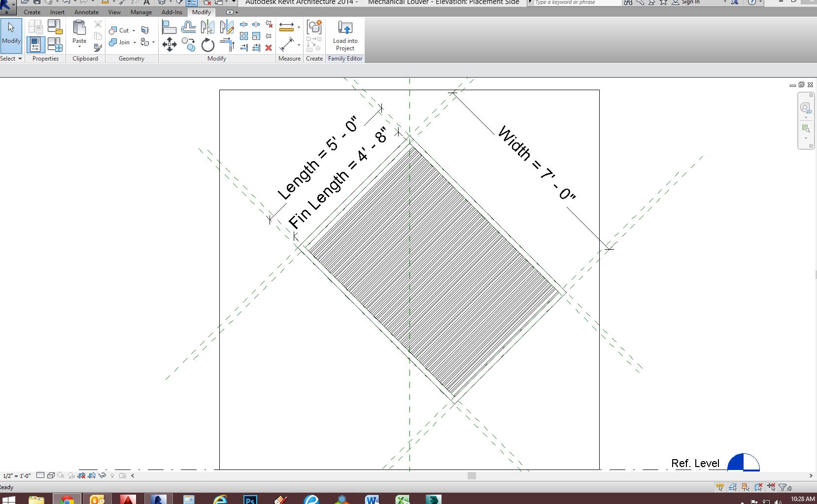Select the Scale tool
The width and height of the screenshot is (817, 504).
(256, 36)
